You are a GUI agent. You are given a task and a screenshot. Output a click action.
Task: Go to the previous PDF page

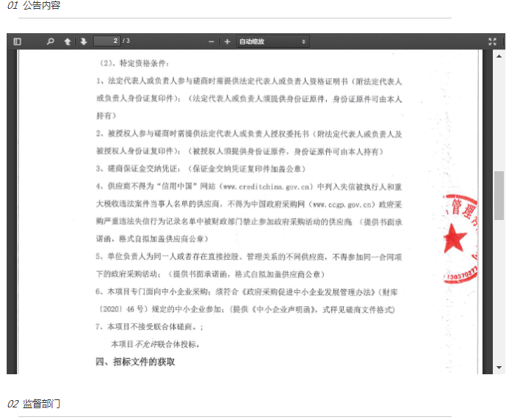click(x=67, y=41)
